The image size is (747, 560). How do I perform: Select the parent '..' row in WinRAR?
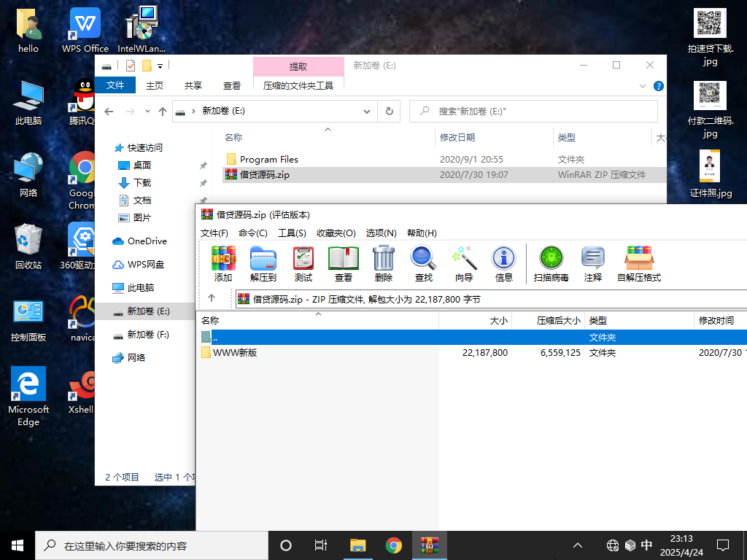[x=472, y=337]
